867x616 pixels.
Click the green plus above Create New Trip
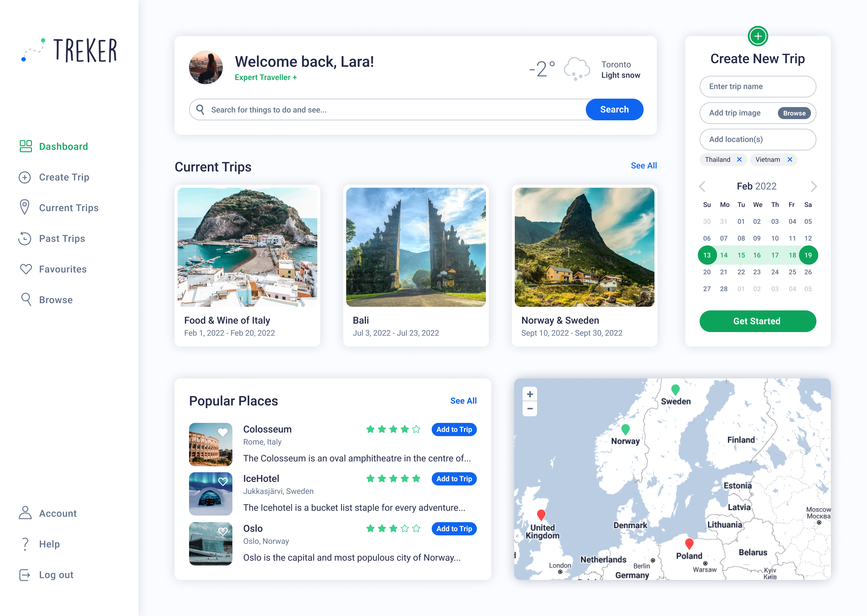click(x=758, y=36)
